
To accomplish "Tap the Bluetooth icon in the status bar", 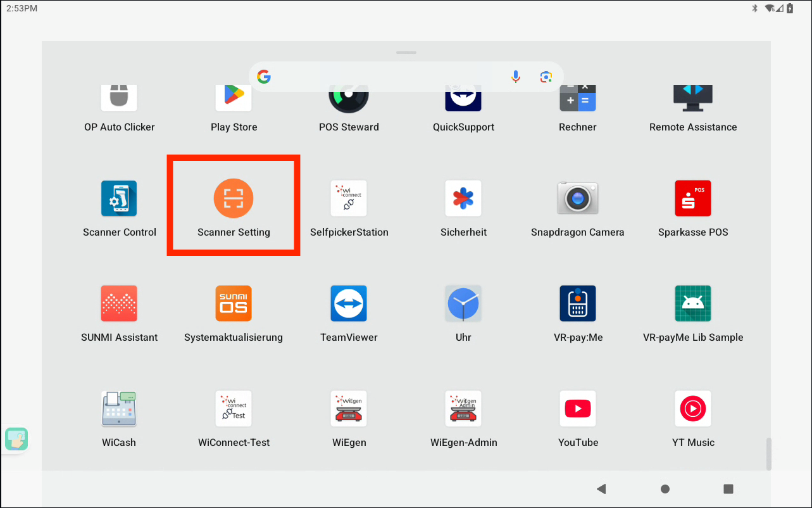I will [754, 8].
